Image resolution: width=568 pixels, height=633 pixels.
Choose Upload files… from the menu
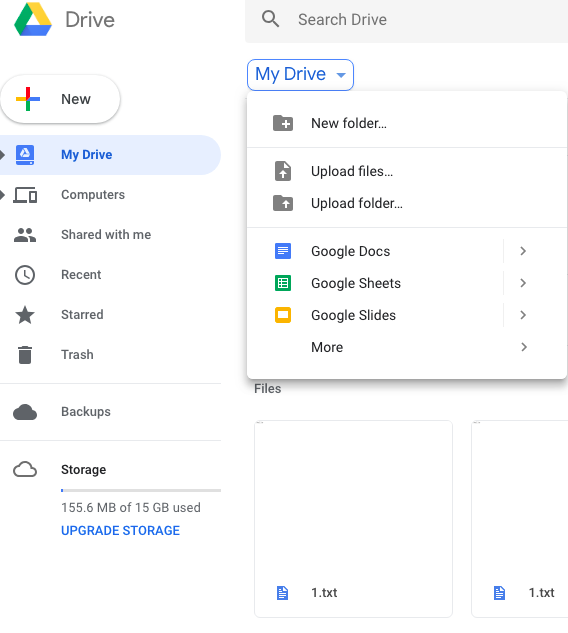tap(407, 171)
